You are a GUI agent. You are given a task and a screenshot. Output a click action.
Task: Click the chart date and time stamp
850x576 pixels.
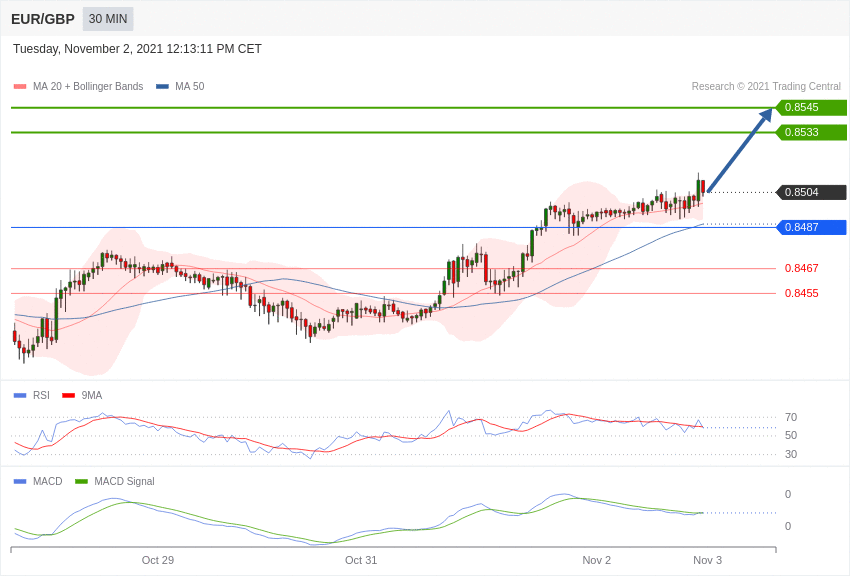pos(137,49)
